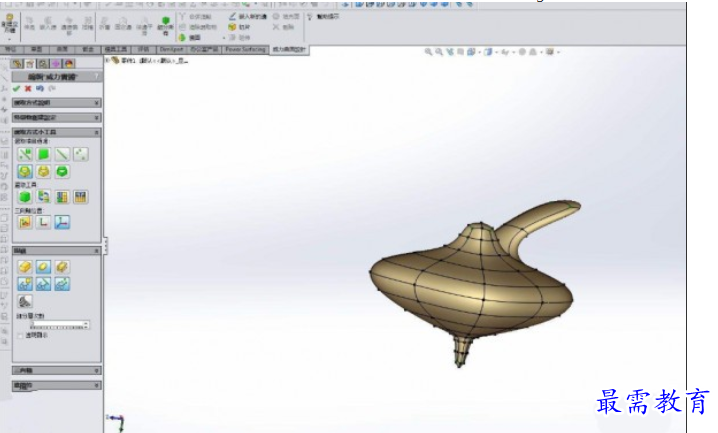Click Zoom to Area magnifier in view toolbar
Viewport: 718px width, 433px height.
pos(439,52)
